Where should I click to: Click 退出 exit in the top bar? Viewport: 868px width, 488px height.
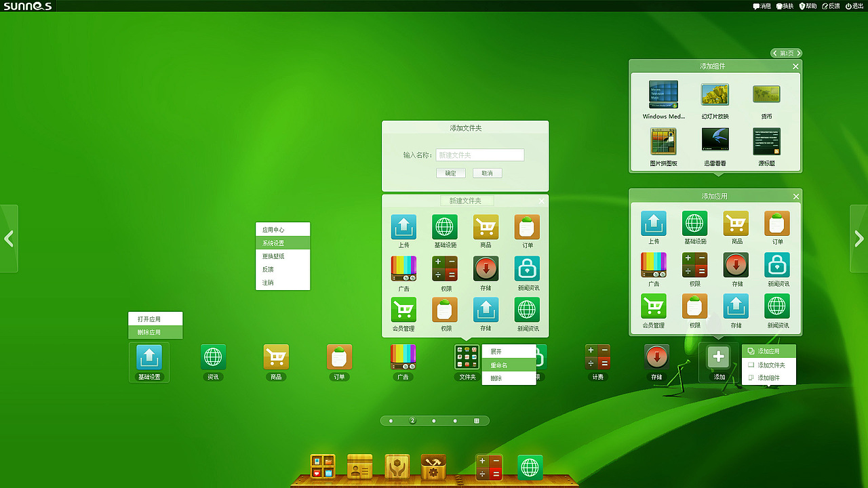[x=854, y=6]
